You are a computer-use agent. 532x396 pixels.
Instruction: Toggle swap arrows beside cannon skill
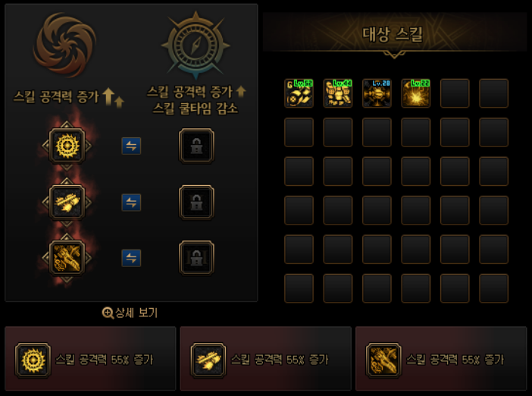(131, 203)
